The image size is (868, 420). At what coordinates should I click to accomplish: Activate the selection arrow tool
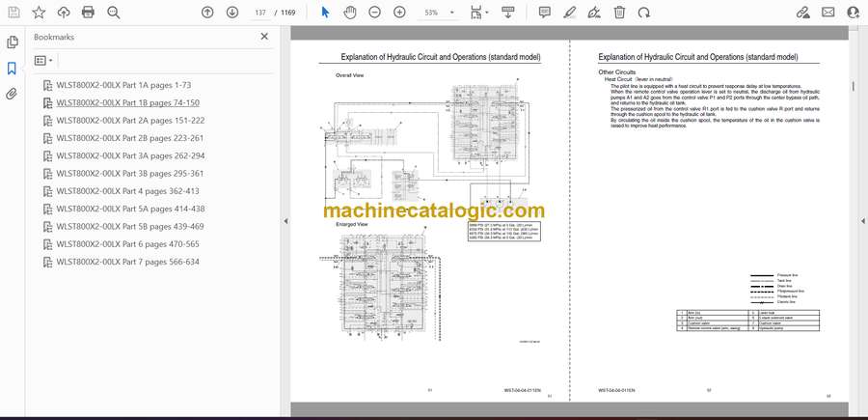pyautogui.click(x=326, y=13)
